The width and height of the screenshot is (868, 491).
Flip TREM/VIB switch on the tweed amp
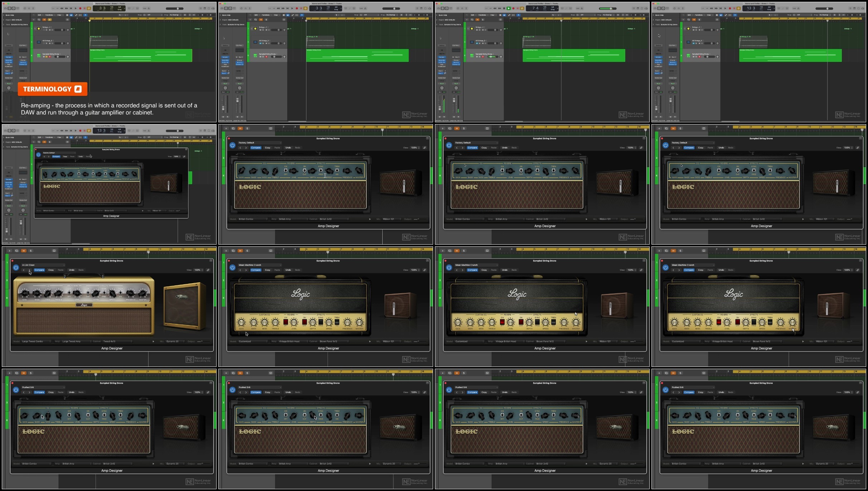click(120, 293)
